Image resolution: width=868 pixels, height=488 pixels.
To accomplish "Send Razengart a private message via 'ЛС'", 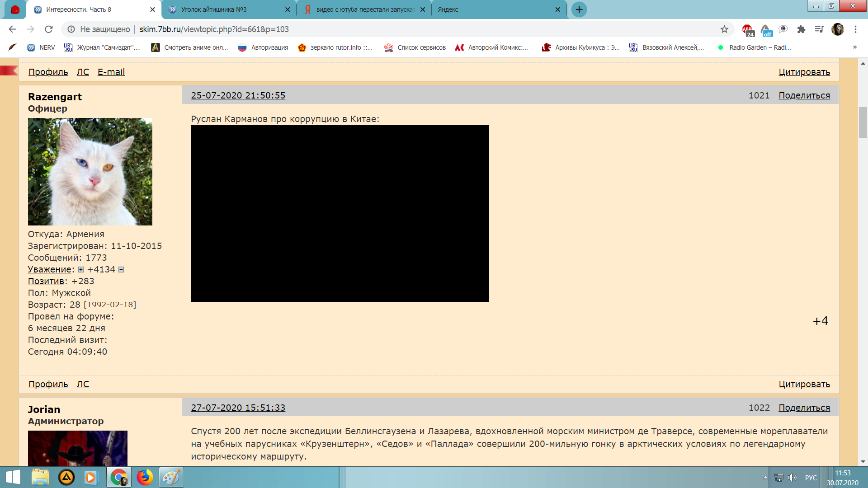I will [83, 384].
